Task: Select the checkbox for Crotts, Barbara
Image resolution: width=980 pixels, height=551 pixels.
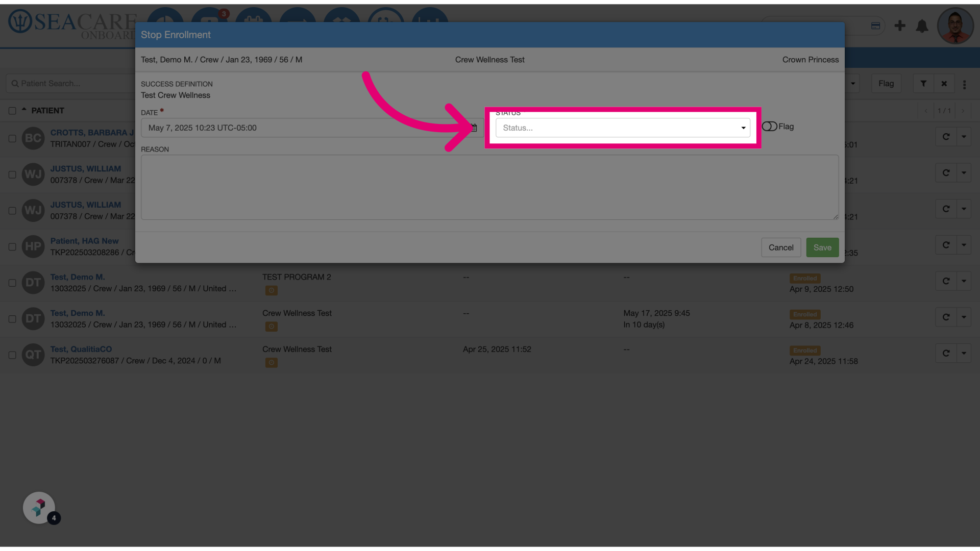Action: click(12, 138)
